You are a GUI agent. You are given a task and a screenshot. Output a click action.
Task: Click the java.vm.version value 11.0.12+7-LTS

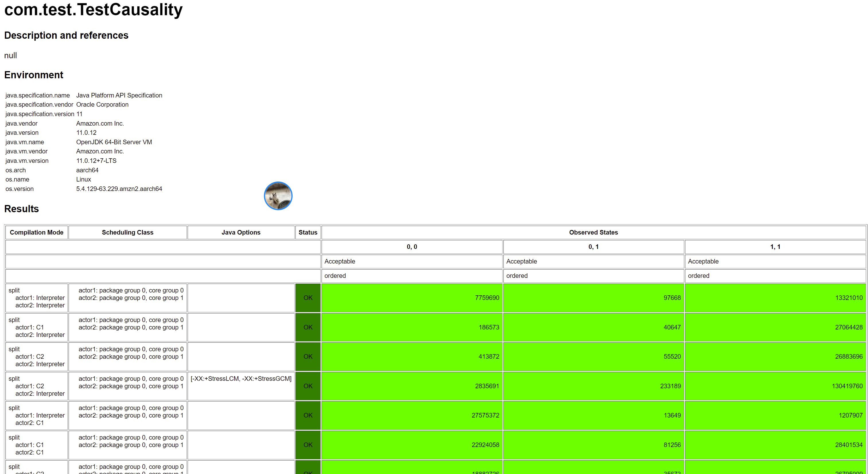(x=96, y=161)
